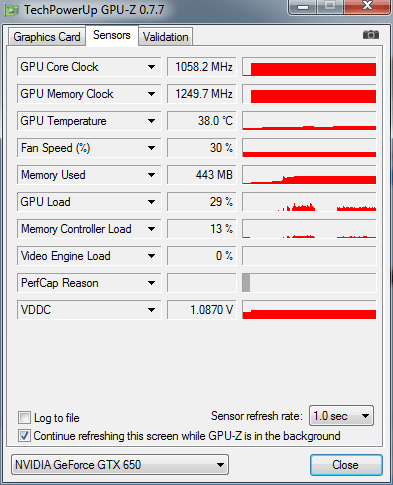Open the PerfCap Reason dropdown arrow

[x=151, y=283]
